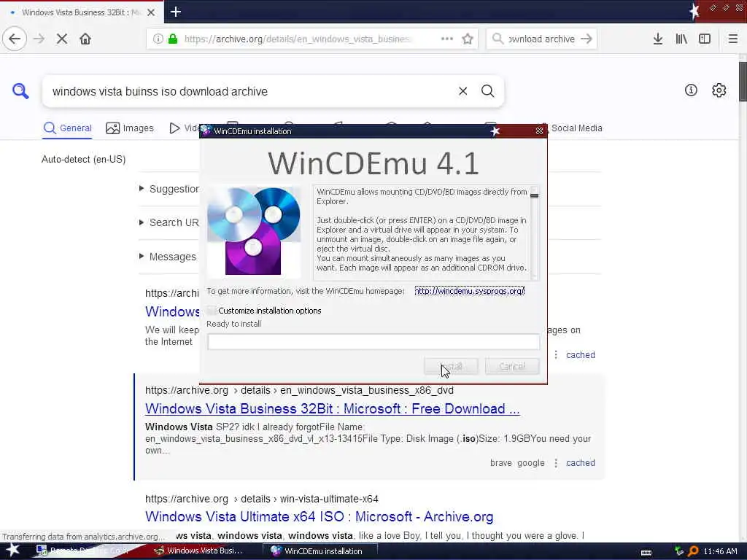Screen dimensions: 747x560
Task: Switch to the Images search tab
Action: 130,128
